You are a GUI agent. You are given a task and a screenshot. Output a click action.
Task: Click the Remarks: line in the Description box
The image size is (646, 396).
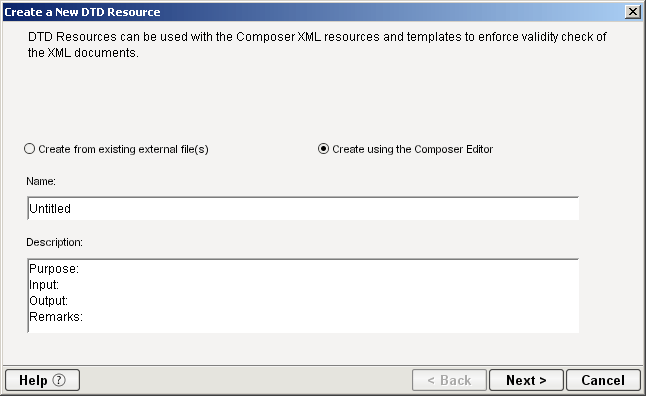(56, 317)
